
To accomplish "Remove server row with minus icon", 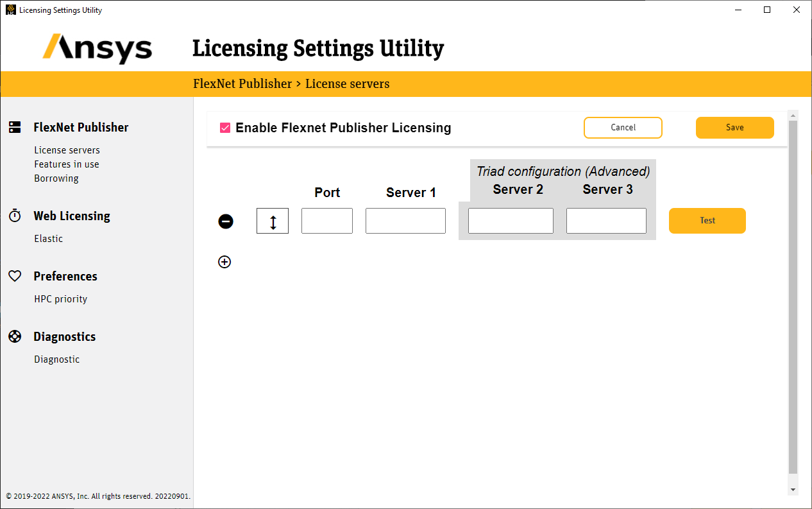I will coord(226,221).
